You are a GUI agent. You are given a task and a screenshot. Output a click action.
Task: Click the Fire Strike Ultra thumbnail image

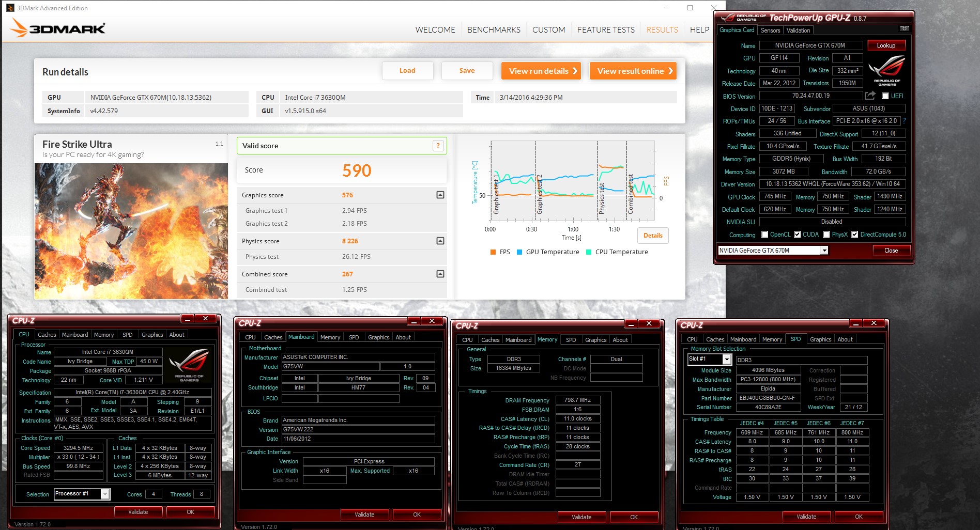(x=131, y=231)
